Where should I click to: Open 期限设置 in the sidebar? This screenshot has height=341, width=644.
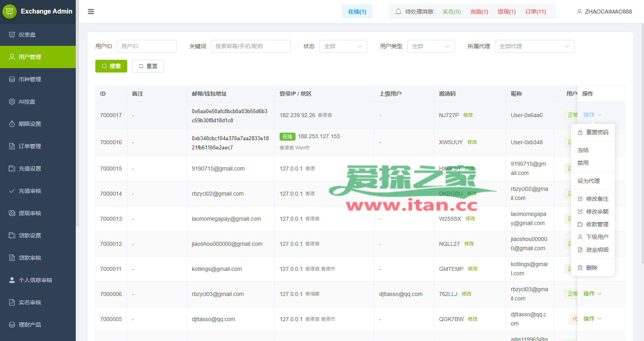click(30, 124)
